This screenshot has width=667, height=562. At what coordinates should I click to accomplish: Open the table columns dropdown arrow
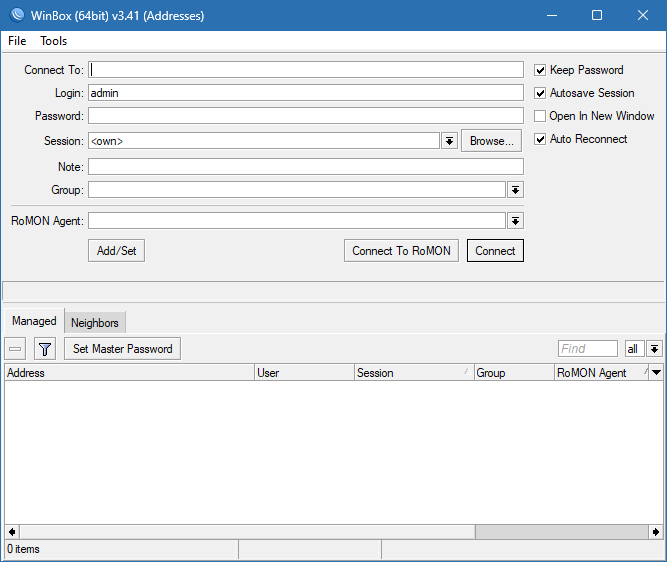(656, 373)
